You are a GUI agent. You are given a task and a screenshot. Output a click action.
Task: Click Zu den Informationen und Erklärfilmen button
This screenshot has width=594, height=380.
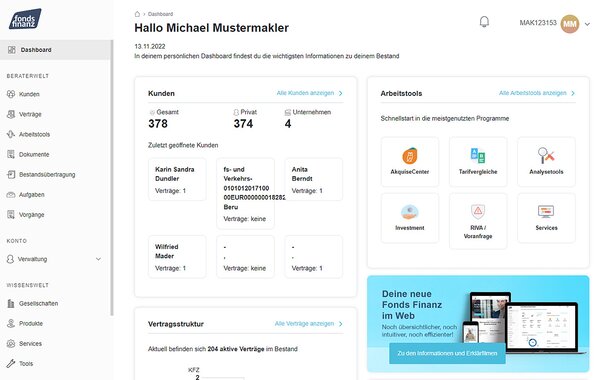pos(447,353)
